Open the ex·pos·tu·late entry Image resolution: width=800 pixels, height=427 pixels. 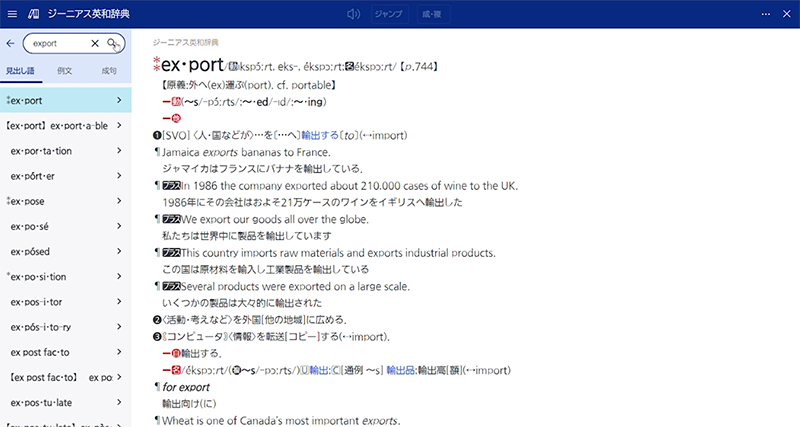coord(65,403)
